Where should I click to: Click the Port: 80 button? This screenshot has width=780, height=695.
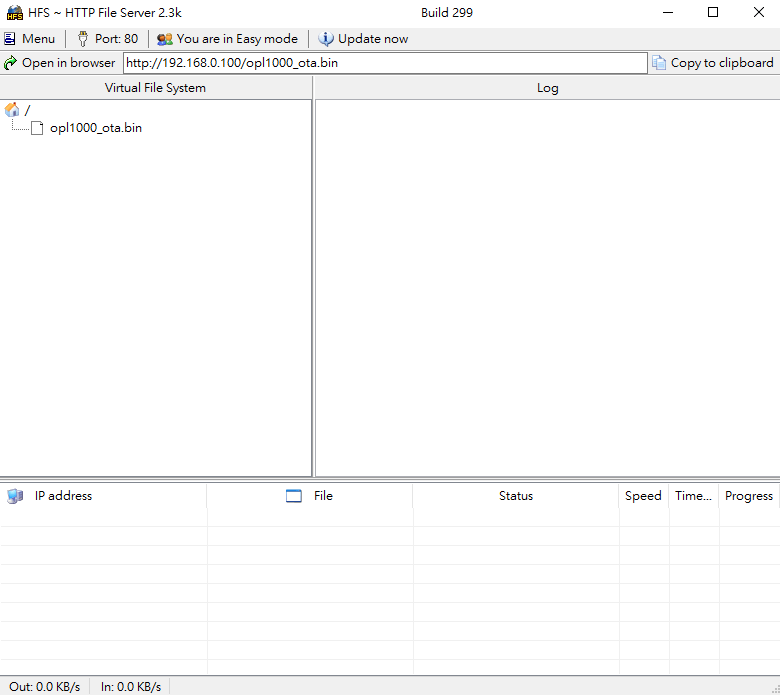point(107,39)
